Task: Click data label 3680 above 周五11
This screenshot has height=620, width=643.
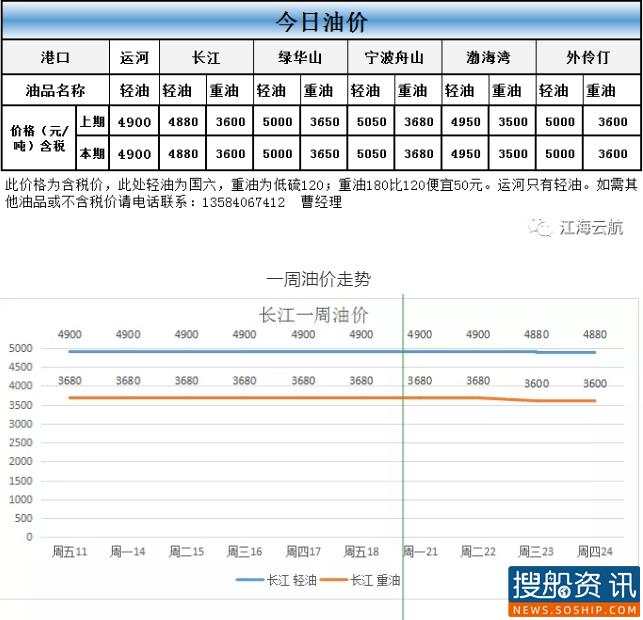Action: point(69,381)
